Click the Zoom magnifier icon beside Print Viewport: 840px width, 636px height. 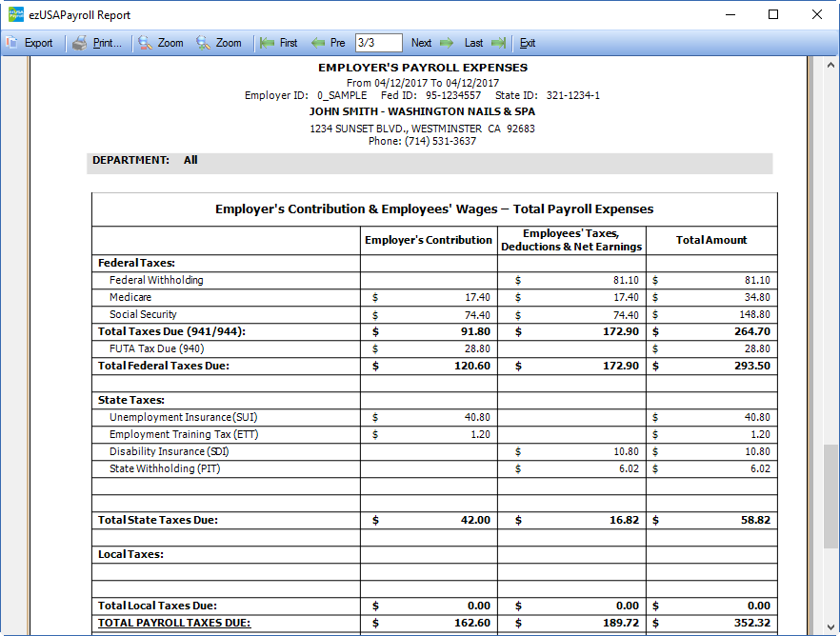point(145,43)
